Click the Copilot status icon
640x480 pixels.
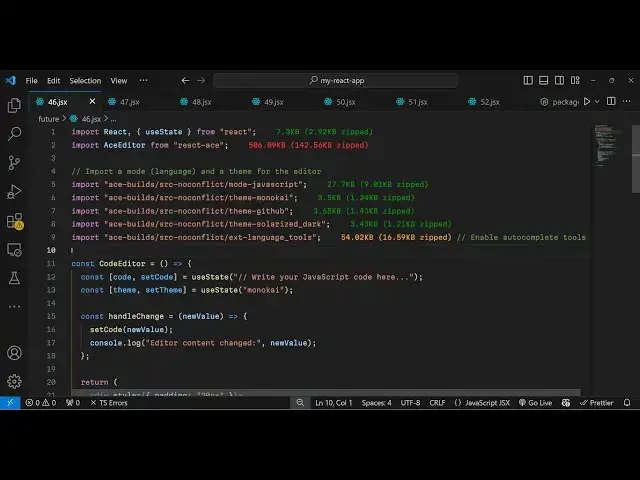(x=566, y=403)
